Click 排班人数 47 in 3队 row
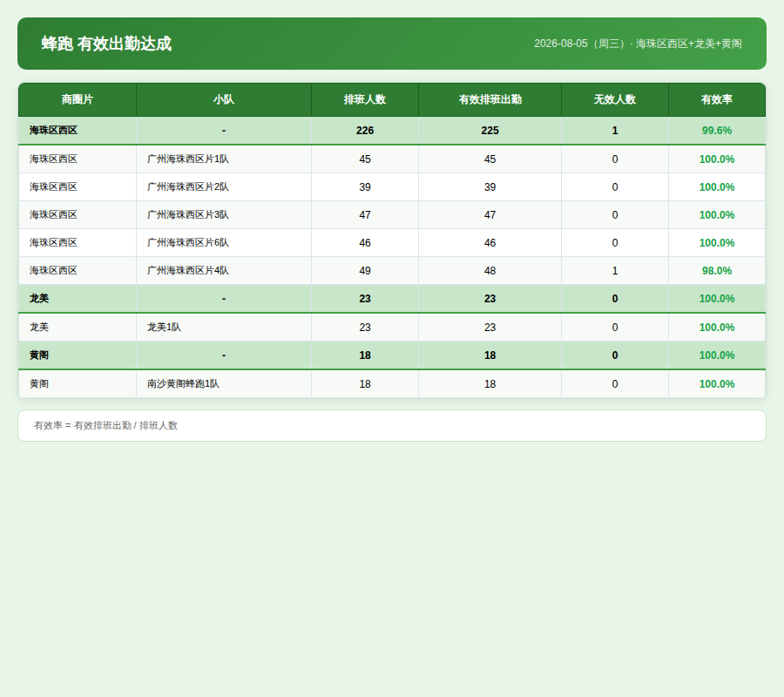The image size is (784, 697). [365, 215]
